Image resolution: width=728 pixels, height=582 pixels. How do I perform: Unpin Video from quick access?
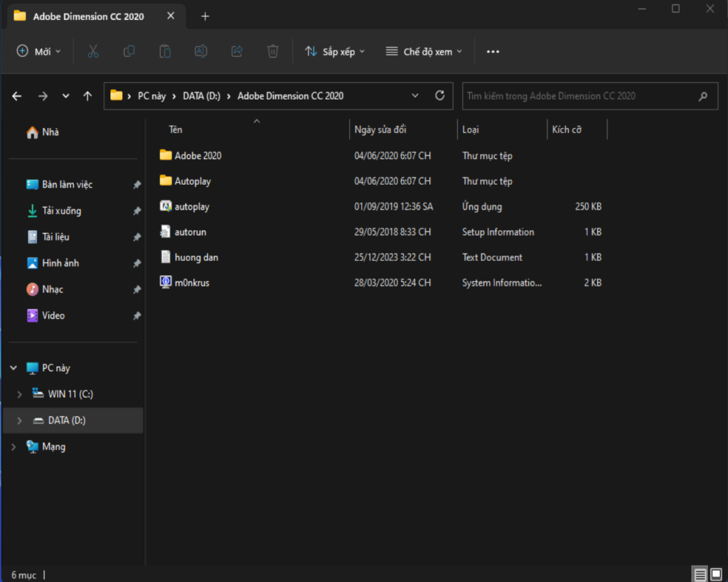click(137, 316)
